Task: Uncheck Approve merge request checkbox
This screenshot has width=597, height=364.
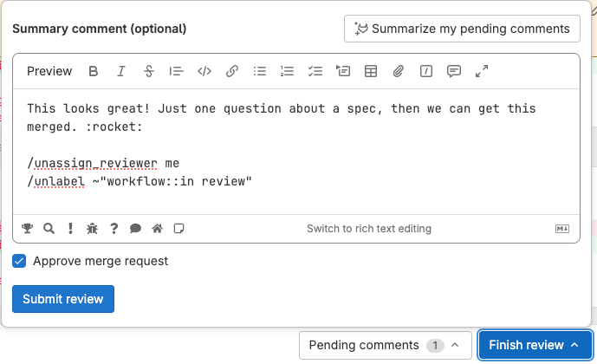Action: [19, 261]
